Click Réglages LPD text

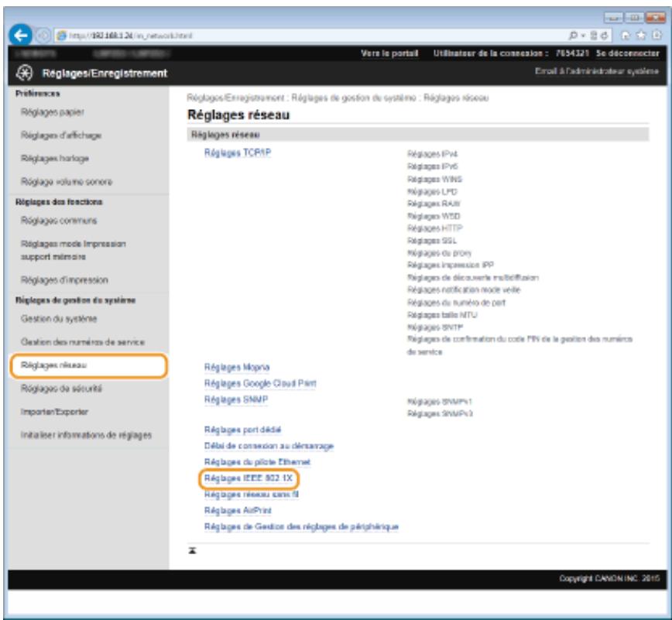click(432, 191)
